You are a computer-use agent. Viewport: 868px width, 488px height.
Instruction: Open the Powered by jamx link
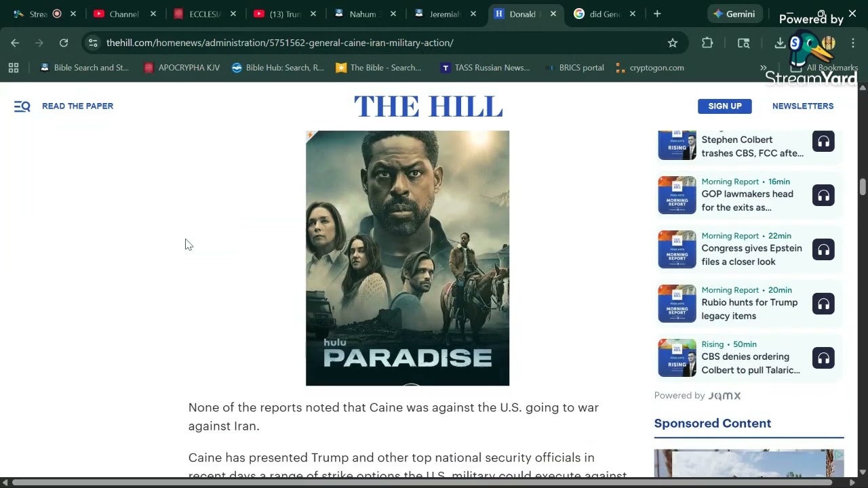point(697,396)
